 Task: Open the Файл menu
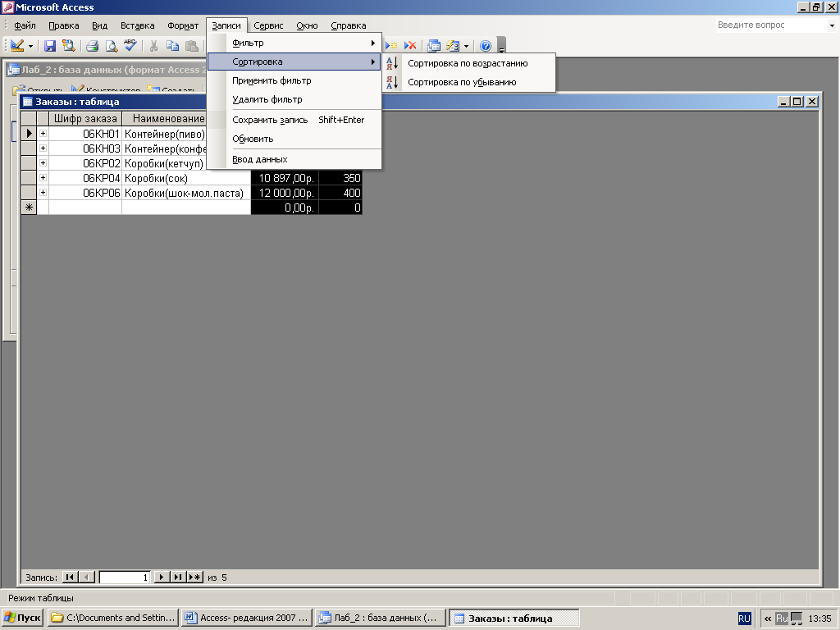25,25
